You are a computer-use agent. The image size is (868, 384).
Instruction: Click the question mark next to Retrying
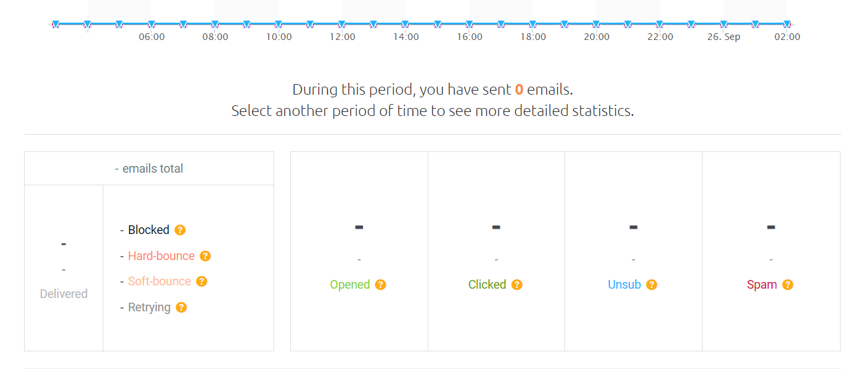click(x=181, y=307)
